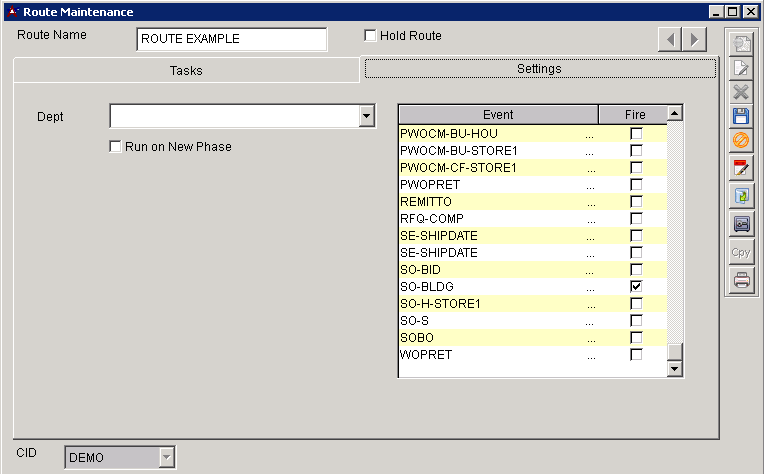
Task: Tick the Fire checkbox for REMITTO
Action: click(x=635, y=201)
